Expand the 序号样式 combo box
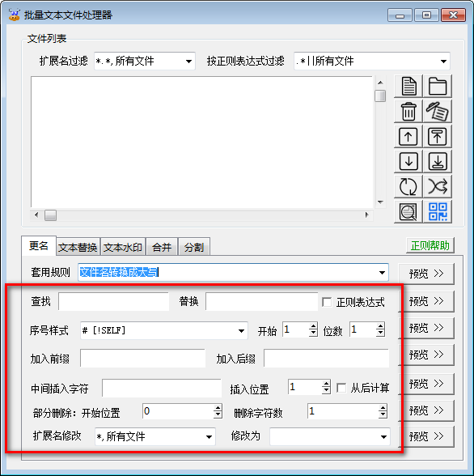474x476 pixels. pyautogui.click(x=164, y=330)
